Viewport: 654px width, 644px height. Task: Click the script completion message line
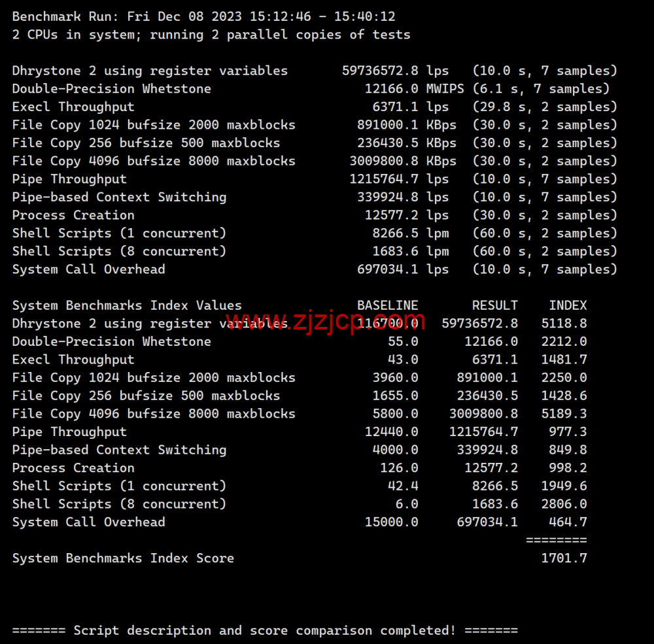tap(264, 630)
